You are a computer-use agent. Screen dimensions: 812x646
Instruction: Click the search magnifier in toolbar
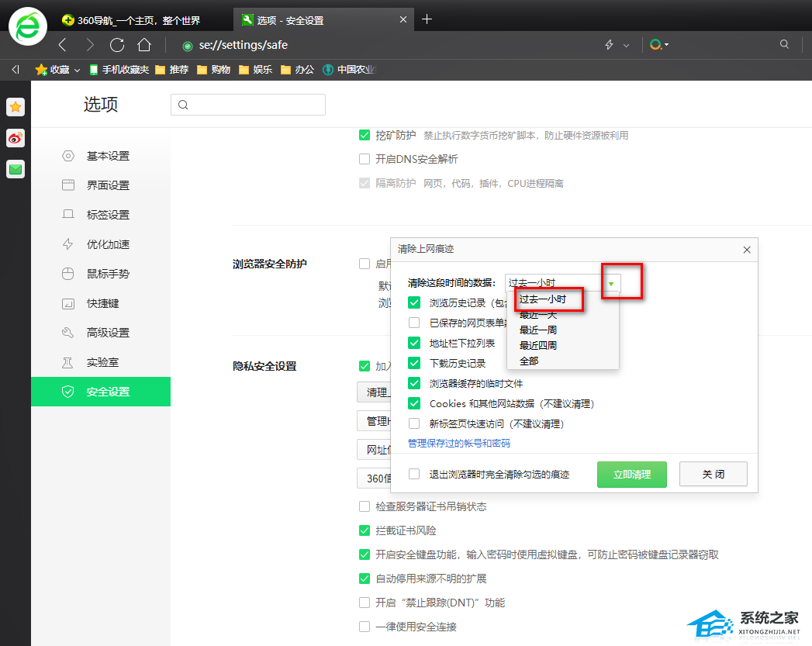pos(785,45)
